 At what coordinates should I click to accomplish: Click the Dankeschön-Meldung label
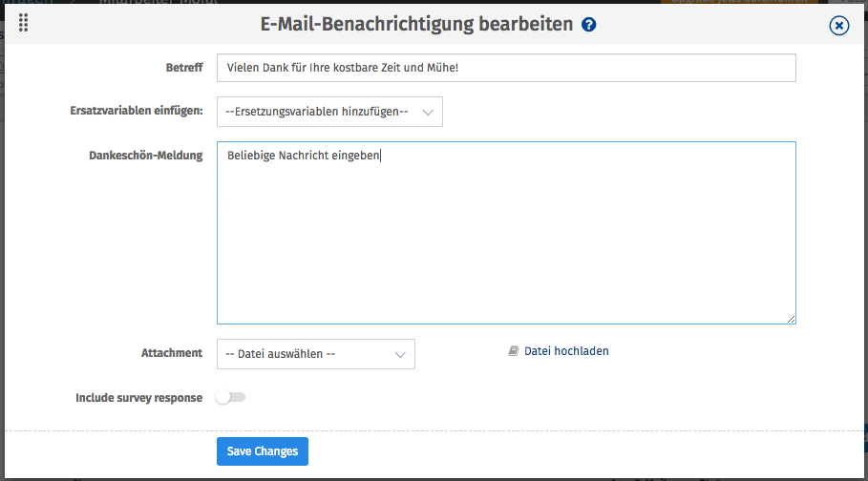coord(145,156)
